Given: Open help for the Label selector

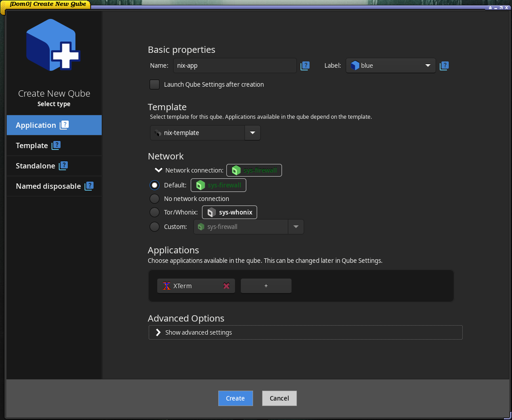Looking at the screenshot, I should pos(444,65).
